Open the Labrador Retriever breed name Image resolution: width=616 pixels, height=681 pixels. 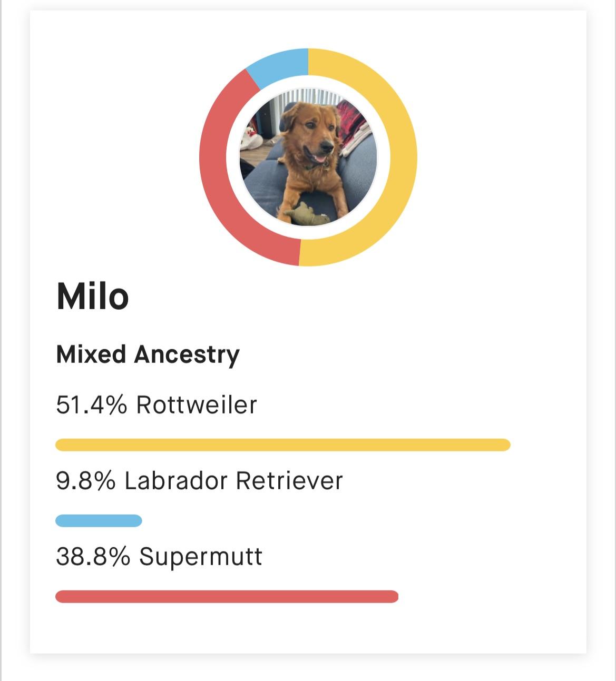tap(233, 481)
